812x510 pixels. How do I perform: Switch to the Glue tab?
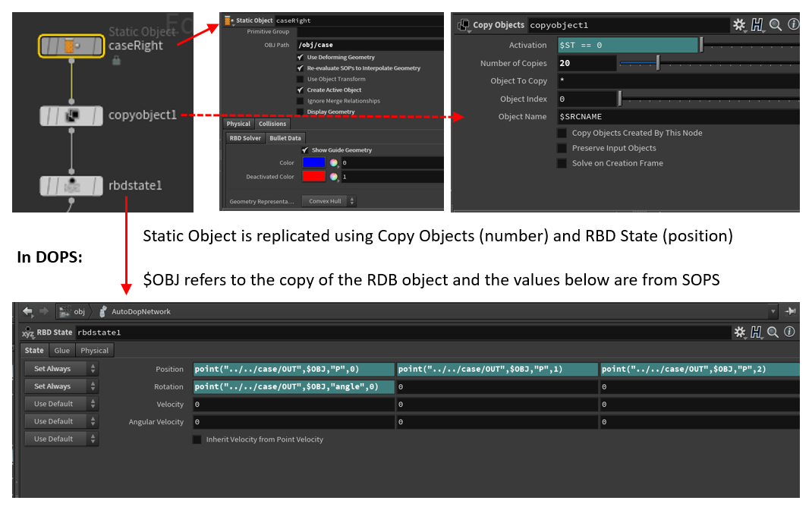(61, 350)
